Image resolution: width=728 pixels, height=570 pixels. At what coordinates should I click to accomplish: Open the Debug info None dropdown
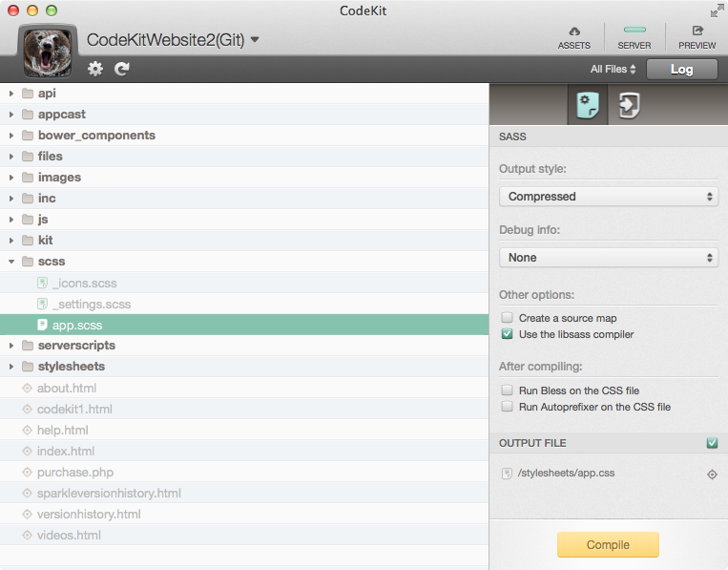pos(608,258)
